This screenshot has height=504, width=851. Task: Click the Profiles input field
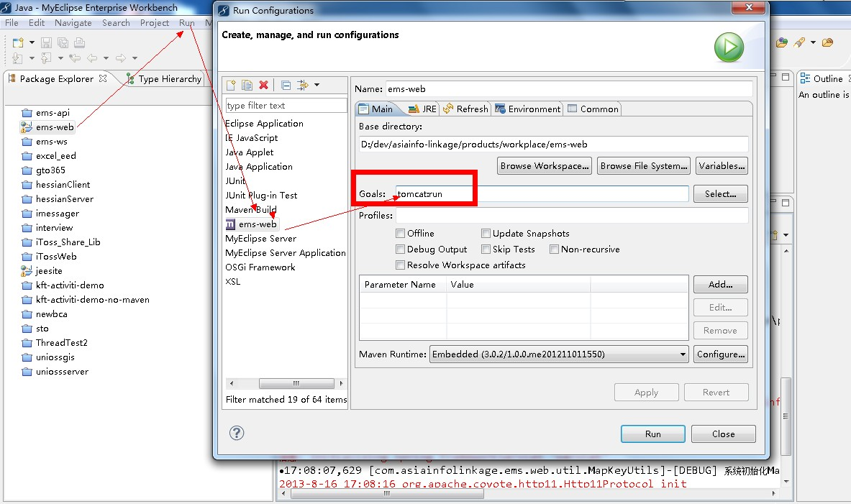tap(572, 216)
